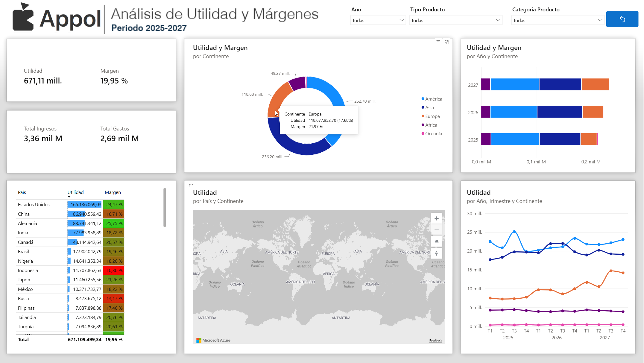This screenshot has height=363, width=644.
Task: Click the Categoria Producto dropdown chevron
Action: [x=600, y=20]
